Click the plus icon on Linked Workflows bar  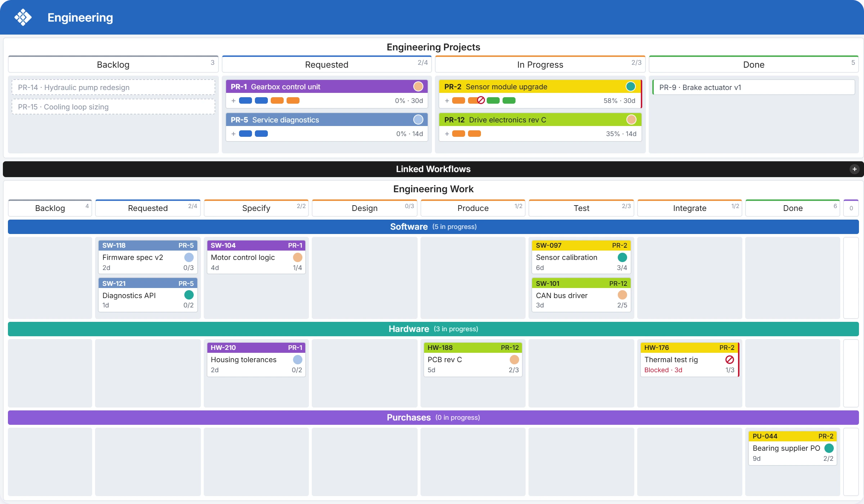(854, 169)
